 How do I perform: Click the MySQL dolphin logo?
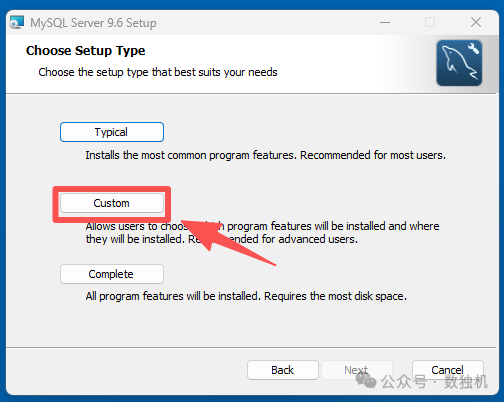(x=459, y=63)
